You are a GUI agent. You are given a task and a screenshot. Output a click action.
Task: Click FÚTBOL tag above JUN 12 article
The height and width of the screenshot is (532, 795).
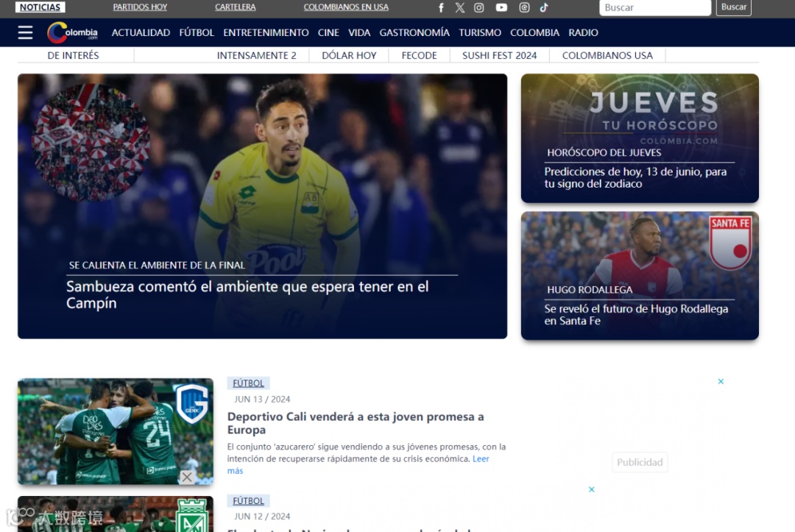pos(249,500)
